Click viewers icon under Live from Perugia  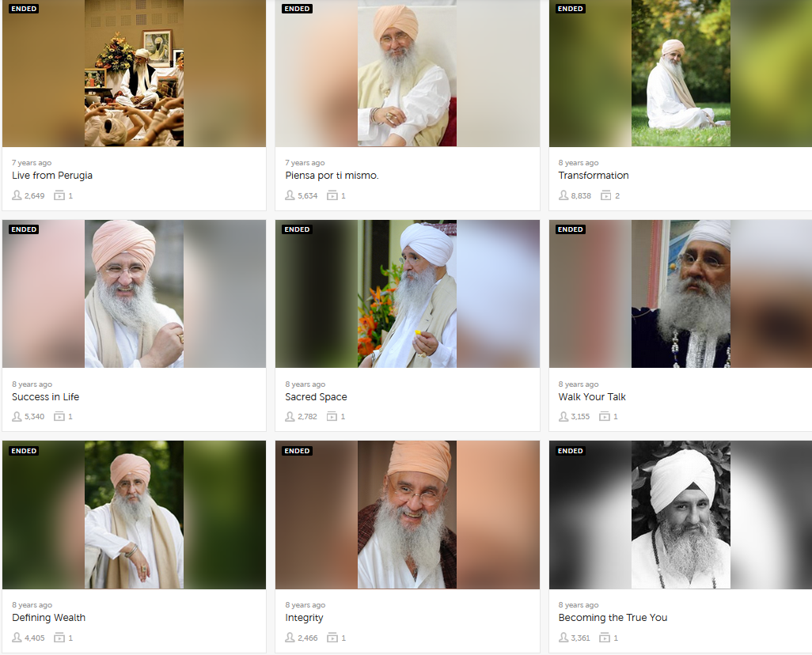pos(17,195)
